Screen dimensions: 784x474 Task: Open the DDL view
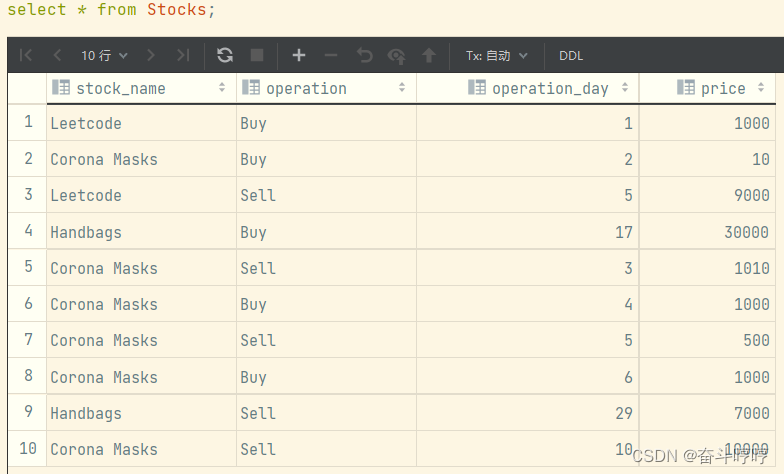point(571,56)
